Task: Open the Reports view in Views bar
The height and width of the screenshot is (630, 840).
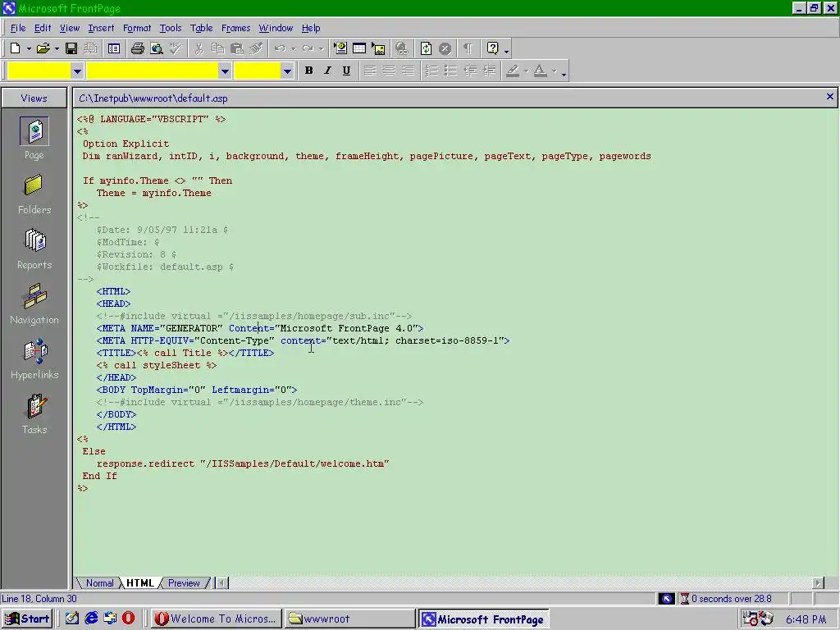Action: (34, 249)
